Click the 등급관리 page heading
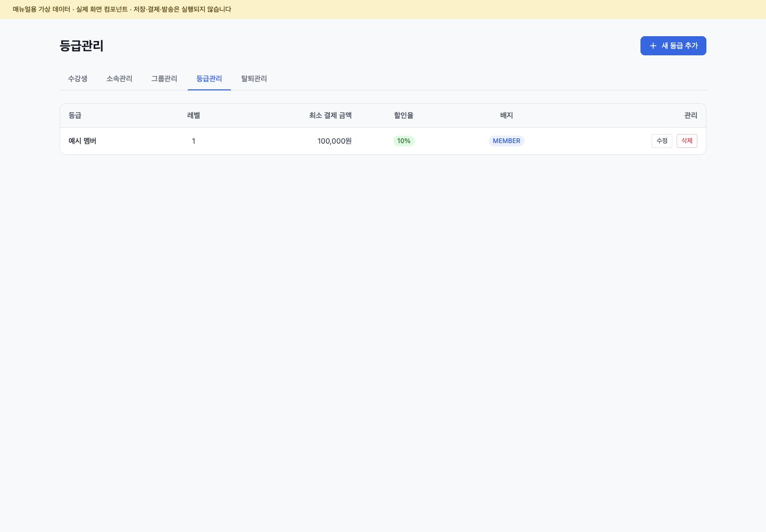 click(x=81, y=46)
